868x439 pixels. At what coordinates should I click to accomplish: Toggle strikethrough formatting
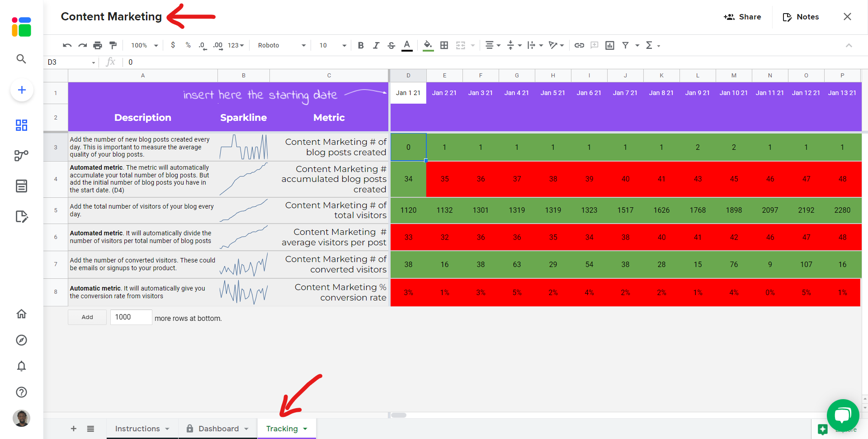[392, 45]
